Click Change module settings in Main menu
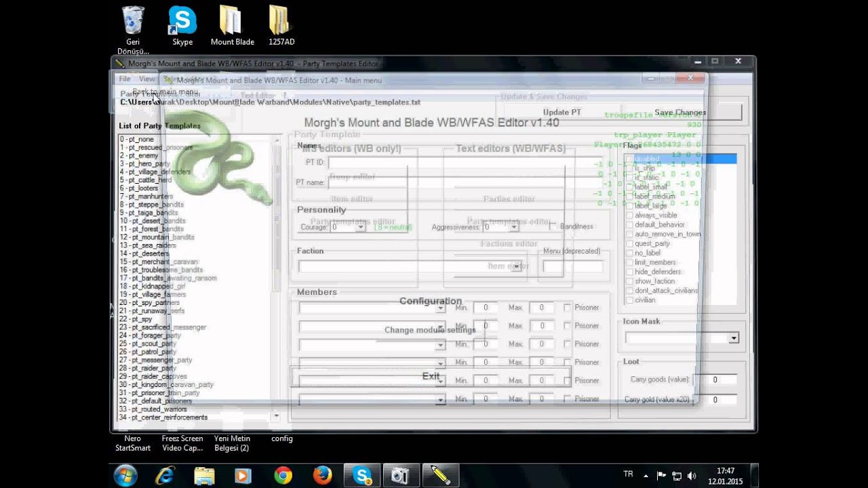The width and height of the screenshot is (868, 488). [x=430, y=330]
